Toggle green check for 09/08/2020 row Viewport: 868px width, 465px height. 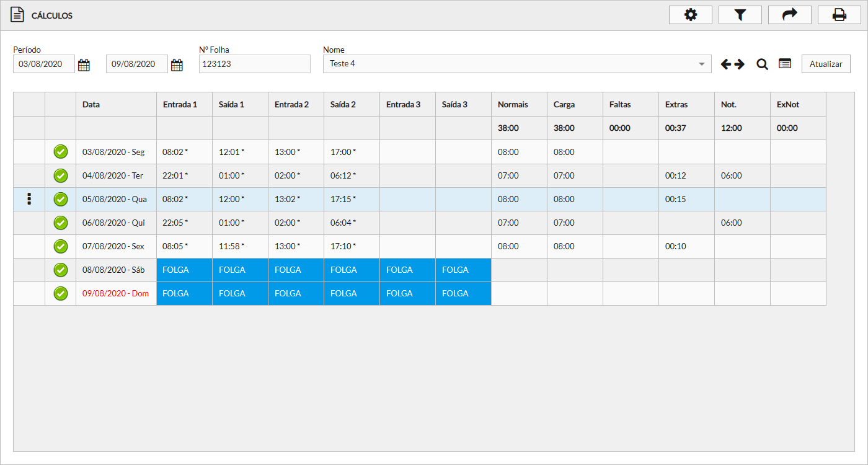(x=60, y=293)
